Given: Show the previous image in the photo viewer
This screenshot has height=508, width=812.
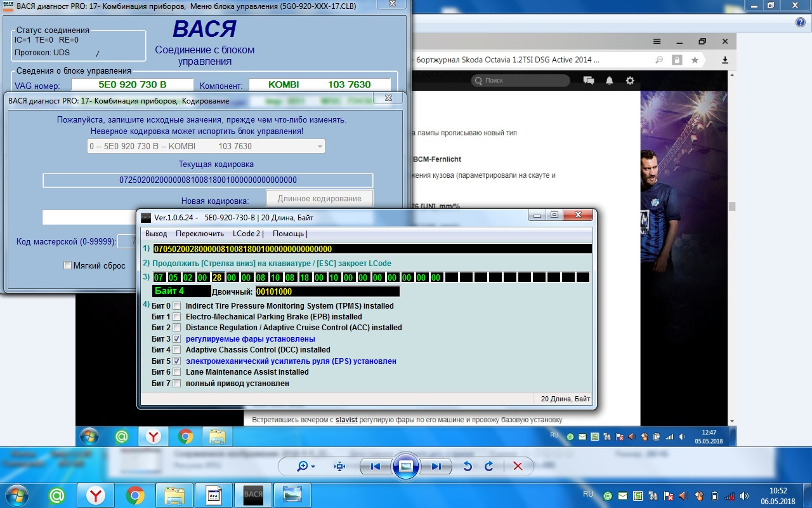Looking at the screenshot, I should tap(375, 466).
